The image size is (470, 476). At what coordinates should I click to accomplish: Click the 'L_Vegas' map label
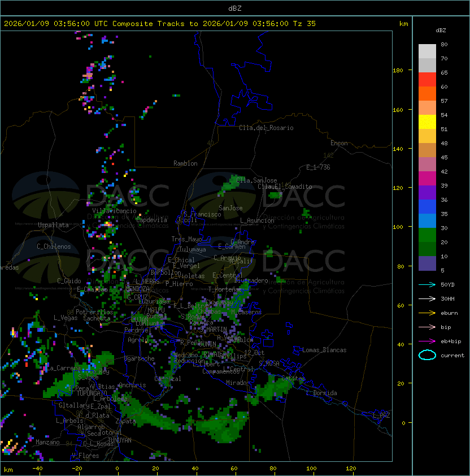(66, 318)
